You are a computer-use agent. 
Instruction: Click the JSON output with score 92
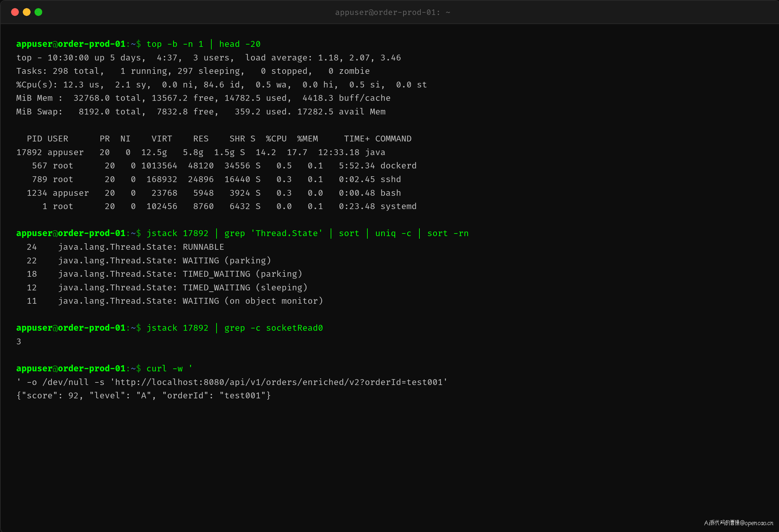143,395
